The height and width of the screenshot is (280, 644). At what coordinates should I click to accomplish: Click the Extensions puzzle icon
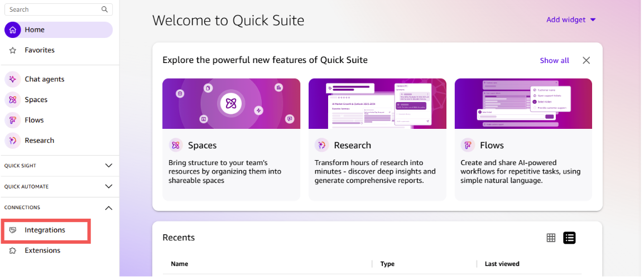pos(13,250)
